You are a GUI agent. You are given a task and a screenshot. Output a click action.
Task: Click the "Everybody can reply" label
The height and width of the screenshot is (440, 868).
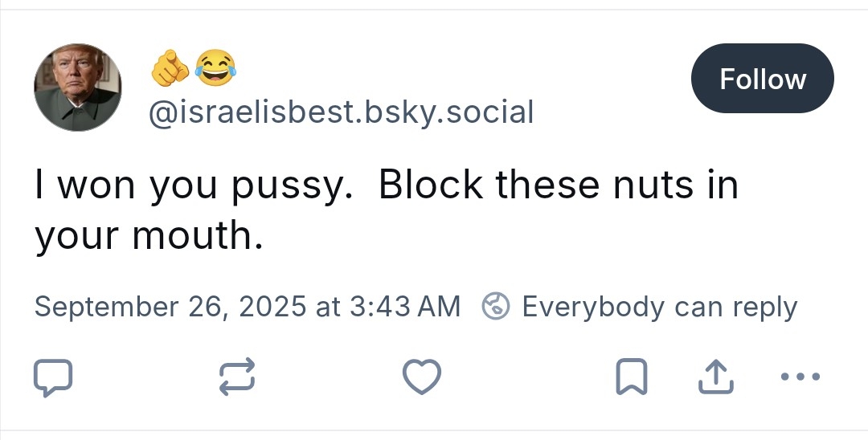click(x=659, y=306)
